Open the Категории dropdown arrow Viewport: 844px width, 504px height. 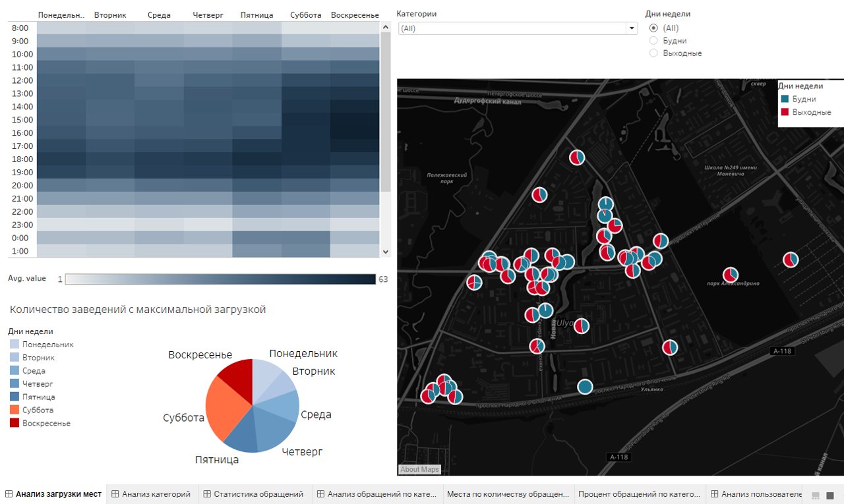632,28
